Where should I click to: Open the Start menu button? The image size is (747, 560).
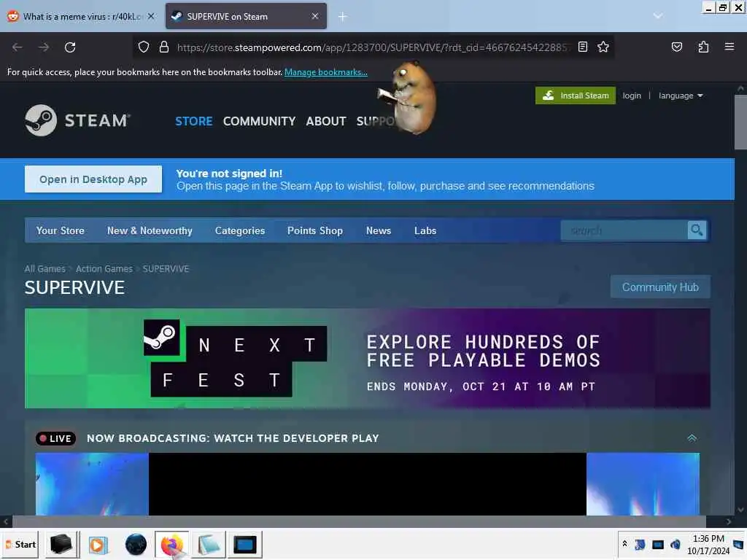click(x=20, y=544)
